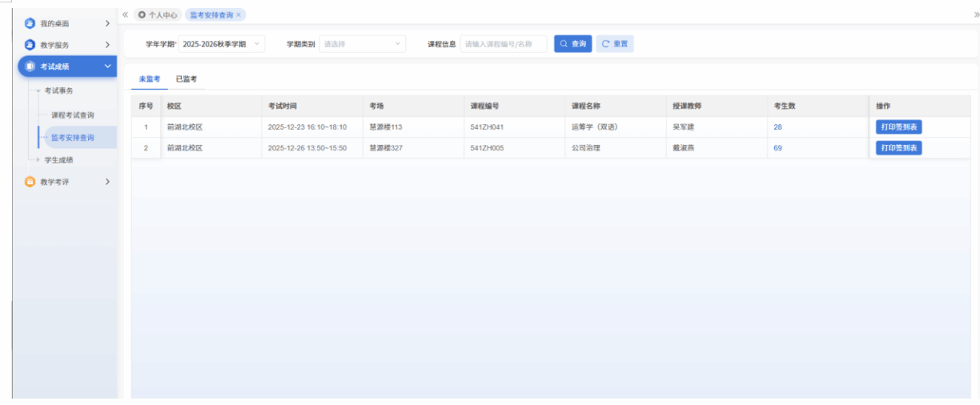Focus the 课程信息 input field

[503, 44]
